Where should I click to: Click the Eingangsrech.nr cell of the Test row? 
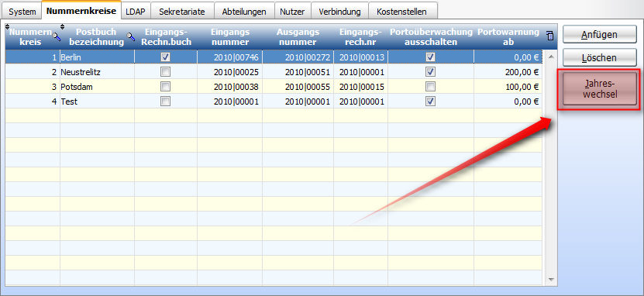(361, 102)
